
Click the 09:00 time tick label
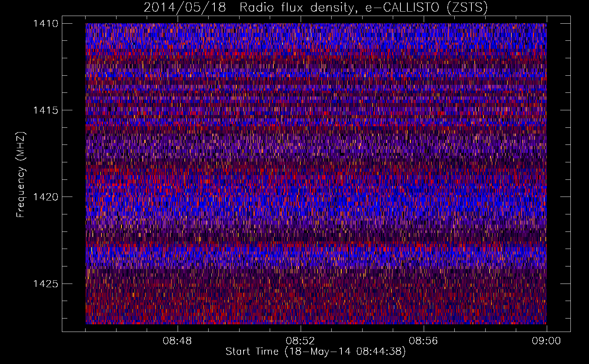(x=546, y=341)
